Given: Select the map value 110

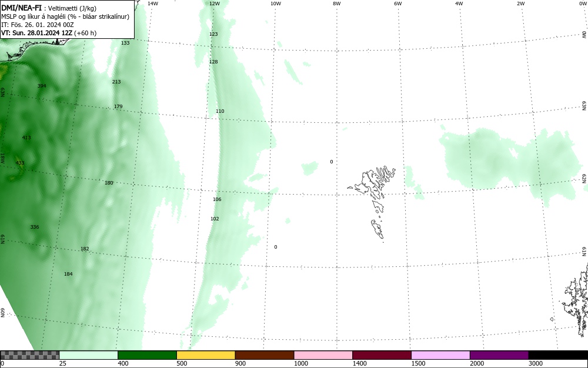Looking at the screenshot, I should tap(220, 111).
